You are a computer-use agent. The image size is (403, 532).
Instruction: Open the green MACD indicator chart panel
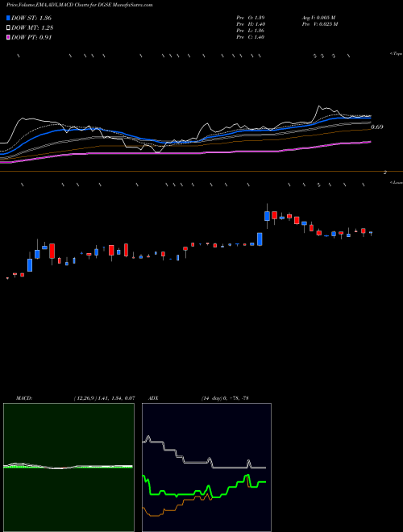pos(69,468)
